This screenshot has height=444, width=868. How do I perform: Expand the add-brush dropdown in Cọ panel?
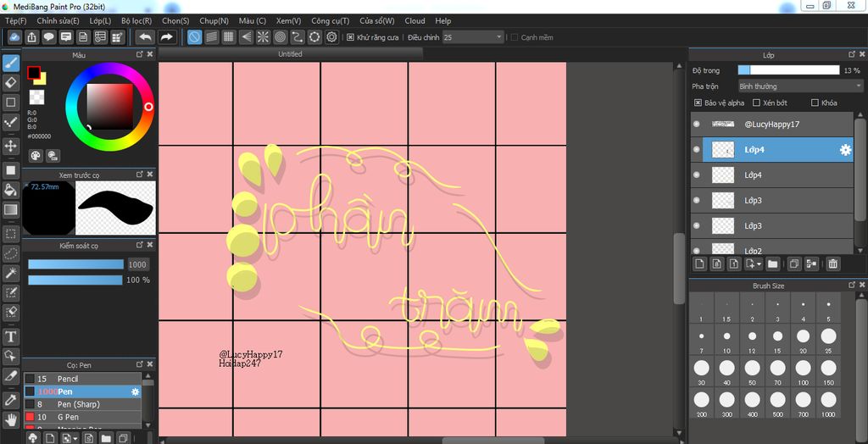74,438
